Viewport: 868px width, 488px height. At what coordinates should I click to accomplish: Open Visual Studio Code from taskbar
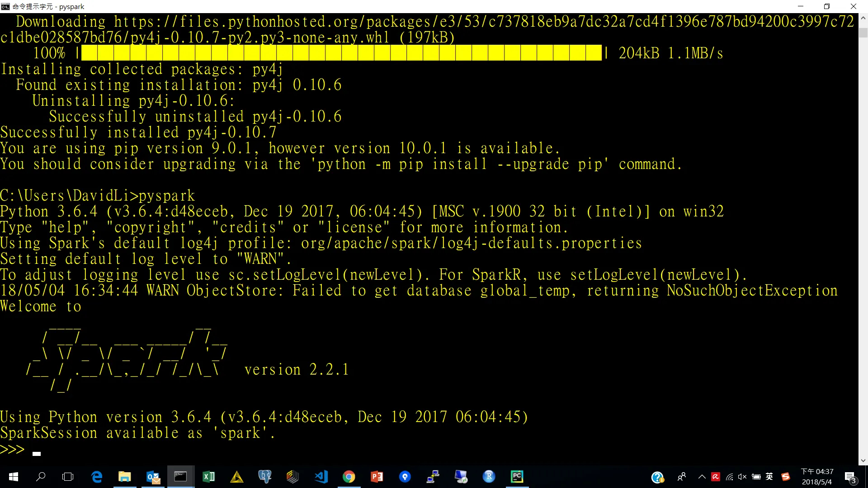click(x=321, y=477)
